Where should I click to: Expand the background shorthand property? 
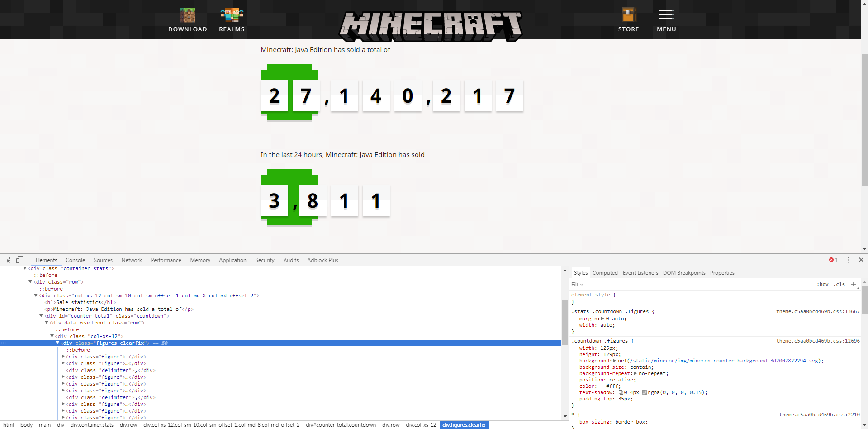tap(614, 361)
